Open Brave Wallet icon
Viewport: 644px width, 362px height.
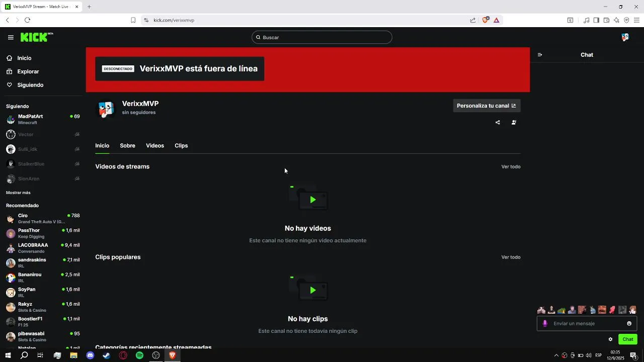coord(606,20)
